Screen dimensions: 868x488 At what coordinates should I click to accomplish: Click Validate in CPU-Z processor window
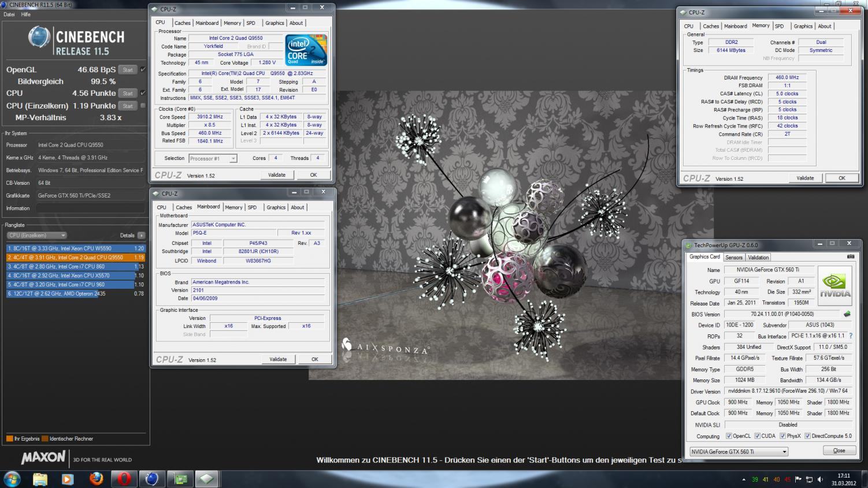click(x=277, y=174)
